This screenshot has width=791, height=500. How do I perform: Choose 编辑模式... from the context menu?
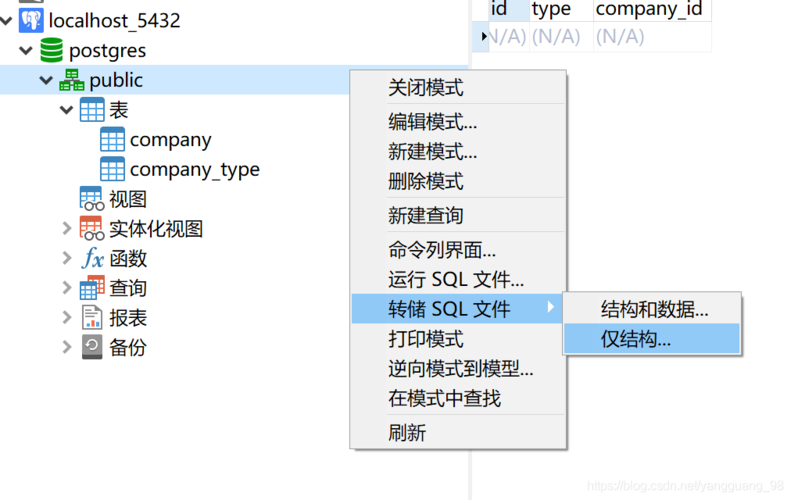[x=458, y=122]
